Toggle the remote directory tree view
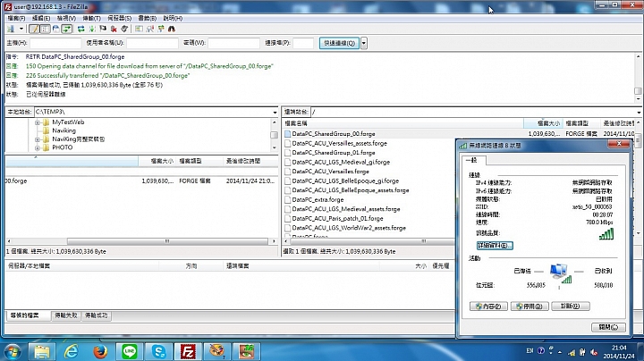This screenshot has width=644, height=361. [x=55, y=29]
